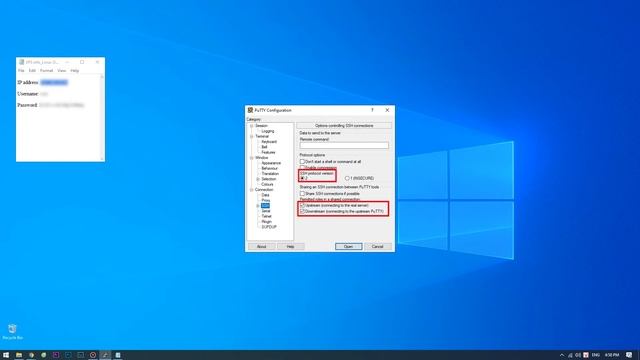The width and height of the screenshot is (640, 360).
Task: Select Proxy under Connection
Action: (266, 200)
